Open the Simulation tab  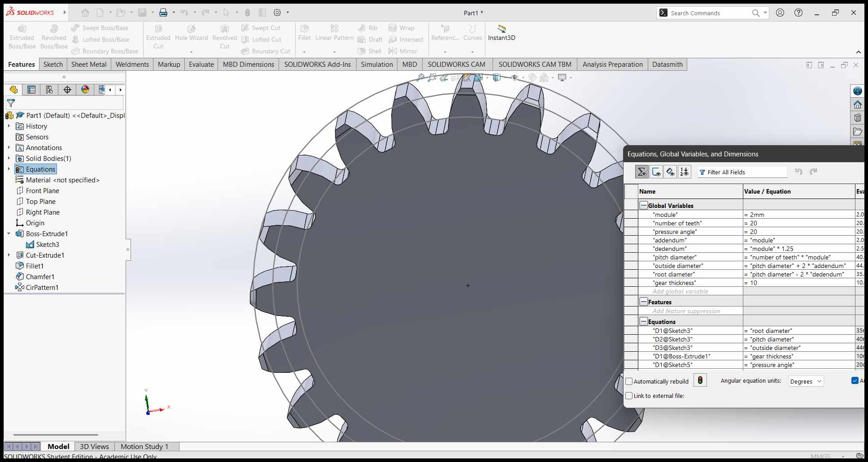pyautogui.click(x=377, y=65)
